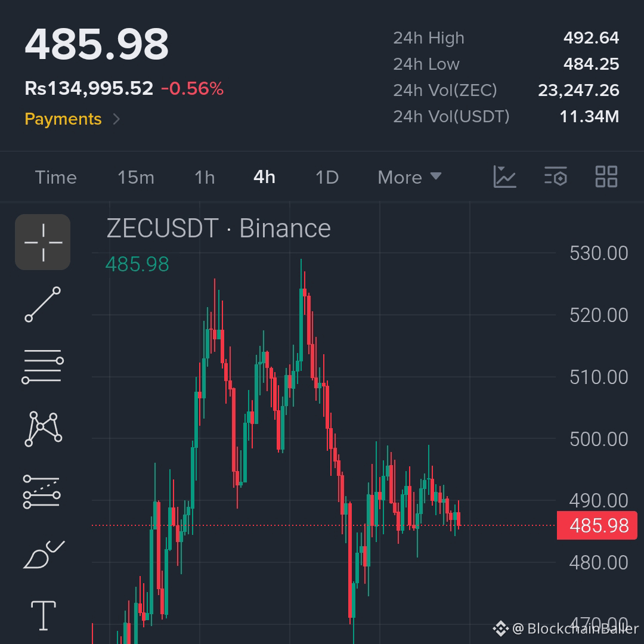
Task: Select the crosshair cursor tool
Action: (x=43, y=242)
